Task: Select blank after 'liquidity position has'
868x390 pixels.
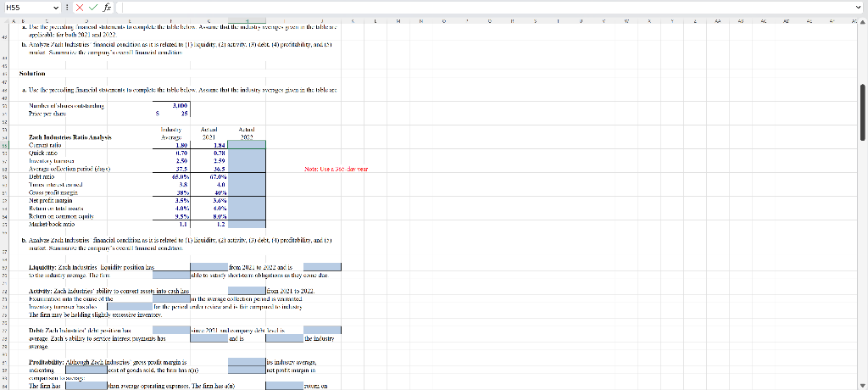Action: click(209, 267)
